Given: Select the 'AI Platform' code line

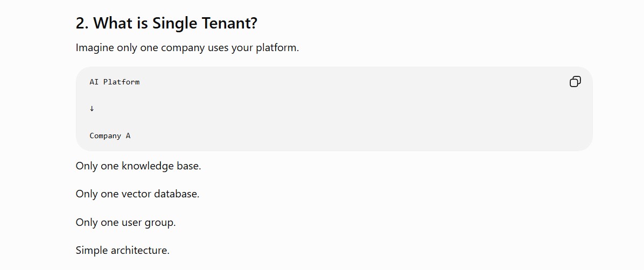Looking at the screenshot, I should click(115, 82).
